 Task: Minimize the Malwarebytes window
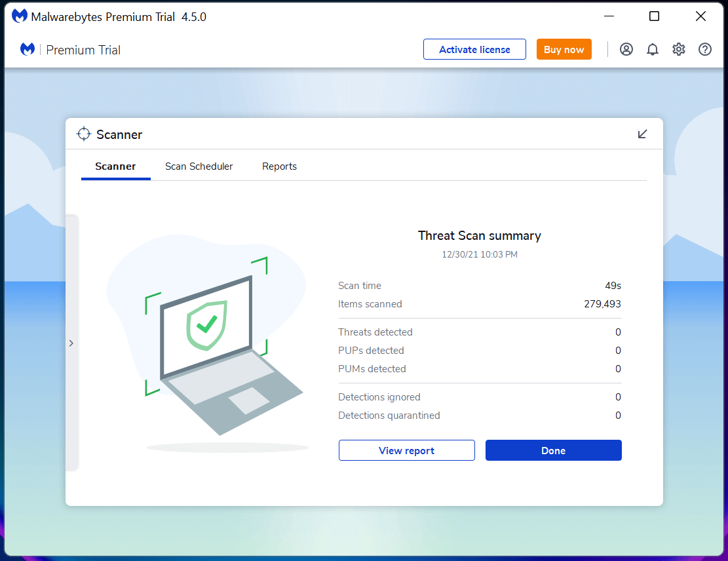[x=609, y=16]
